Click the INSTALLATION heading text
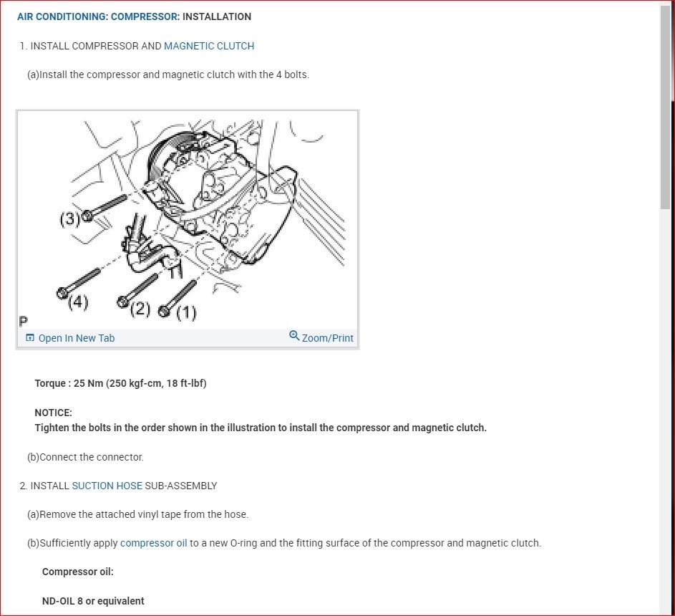 (217, 16)
